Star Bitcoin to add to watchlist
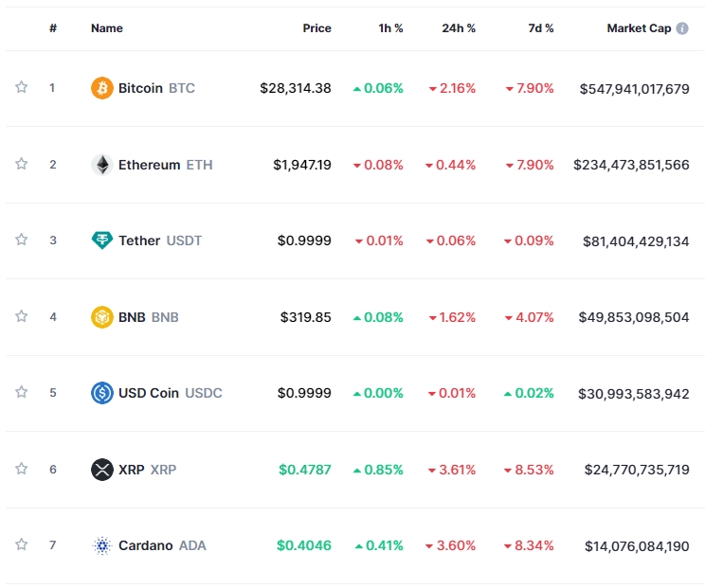This screenshot has width=705, height=588. 21,88
